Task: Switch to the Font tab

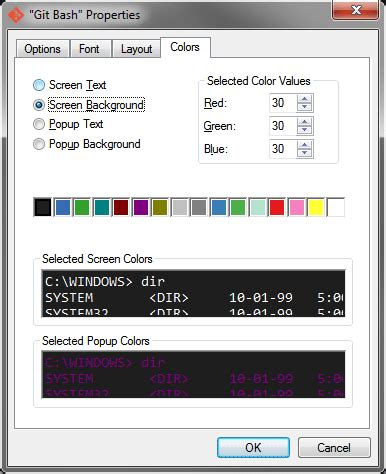Action: point(90,49)
